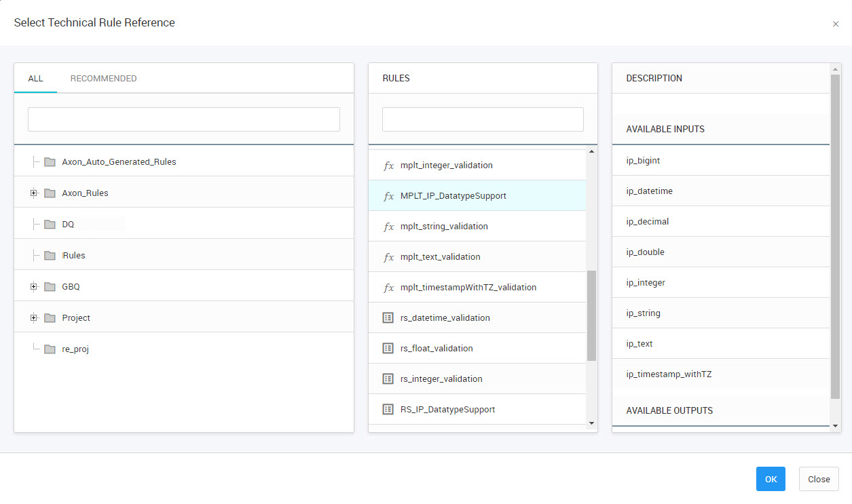Click the ip_text input row
Image resolution: width=852 pixels, height=504 pixels.
click(721, 344)
